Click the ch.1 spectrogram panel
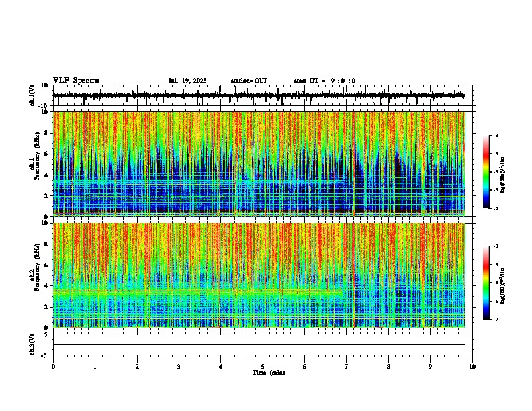Viewport: 532px width, 411px height. pyautogui.click(x=259, y=164)
